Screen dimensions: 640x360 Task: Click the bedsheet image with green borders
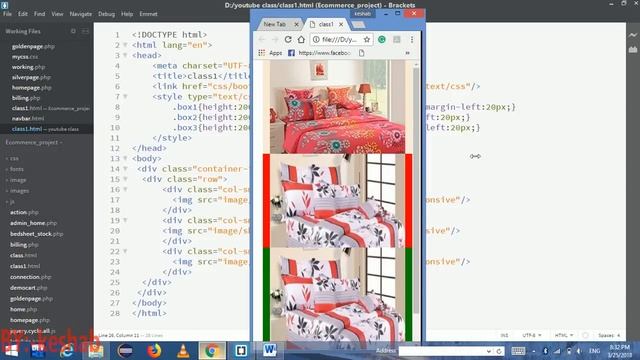click(338, 294)
